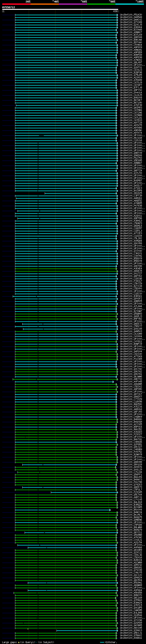Open the UniRef100_O81925 entry
Viewport: 146px width, 644px height.
(131, 193)
